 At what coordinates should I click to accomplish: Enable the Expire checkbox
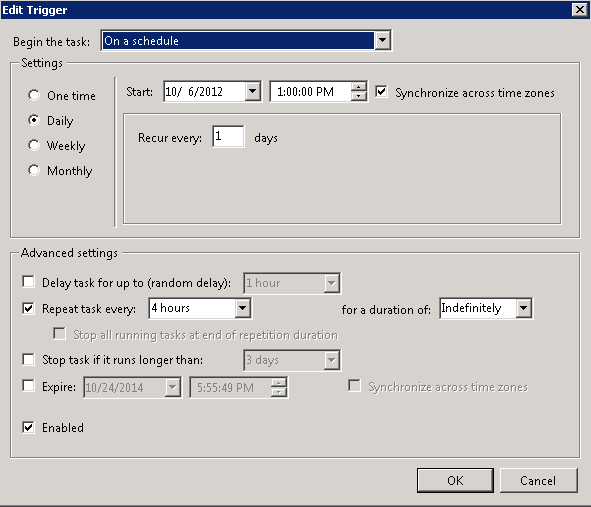click(29, 386)
